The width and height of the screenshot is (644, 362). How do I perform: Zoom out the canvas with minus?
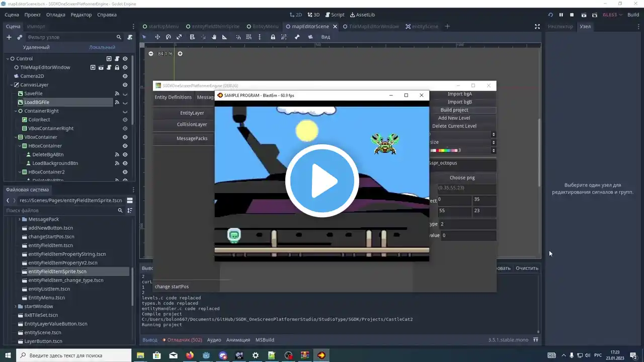(151, 54)
